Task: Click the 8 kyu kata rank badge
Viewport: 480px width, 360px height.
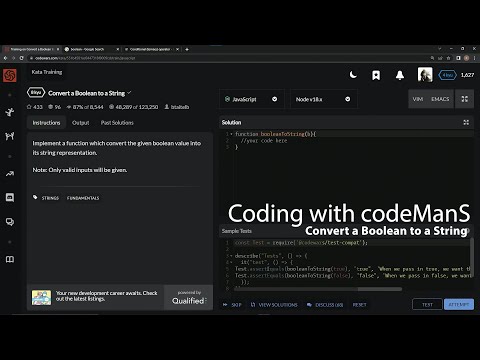Action: [36, 93]
